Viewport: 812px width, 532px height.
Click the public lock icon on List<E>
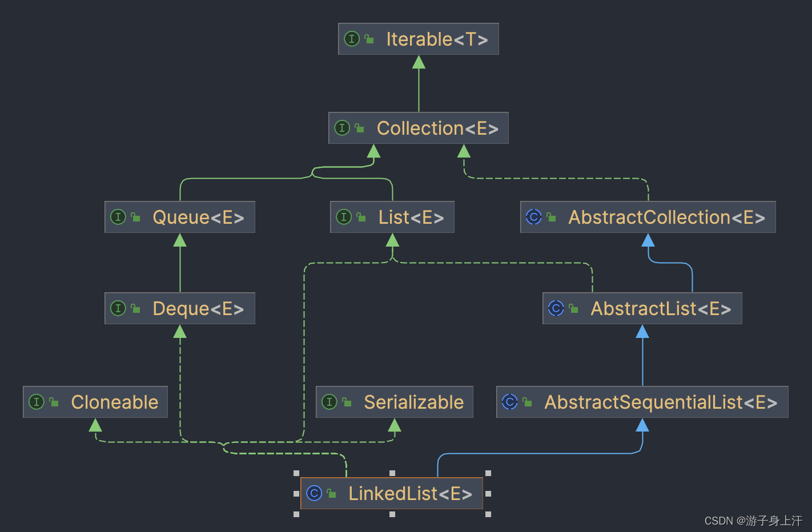(361, 217)
